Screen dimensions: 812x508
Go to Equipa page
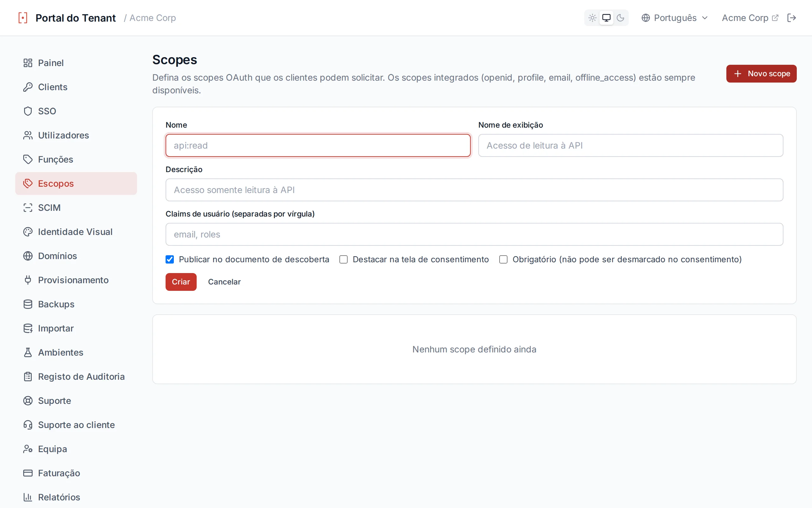pyautogui.click(x=76, y=449)
